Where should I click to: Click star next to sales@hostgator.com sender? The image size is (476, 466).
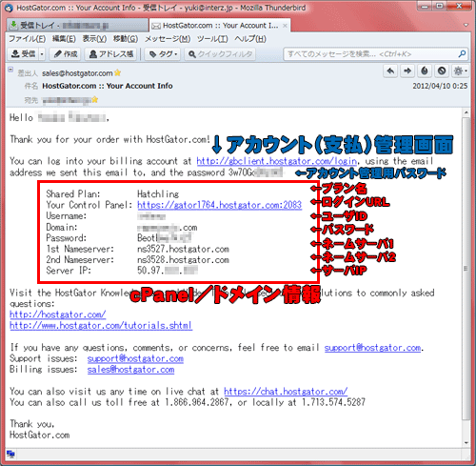pos(118,73)
